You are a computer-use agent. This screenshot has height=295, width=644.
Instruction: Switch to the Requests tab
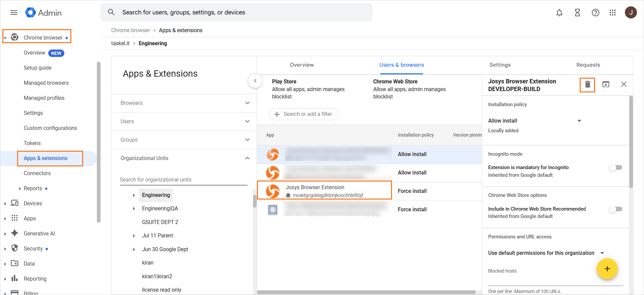(588, 65)
